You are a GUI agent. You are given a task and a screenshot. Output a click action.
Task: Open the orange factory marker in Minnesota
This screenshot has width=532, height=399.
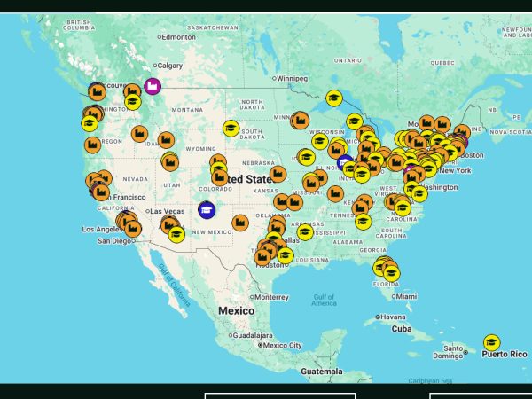point(300,119)
